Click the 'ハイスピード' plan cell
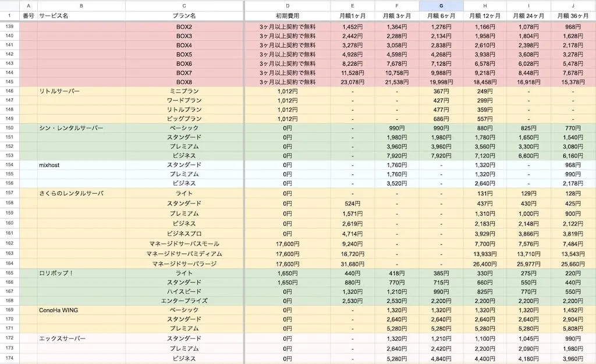The image size is (596, 364). 184,291
